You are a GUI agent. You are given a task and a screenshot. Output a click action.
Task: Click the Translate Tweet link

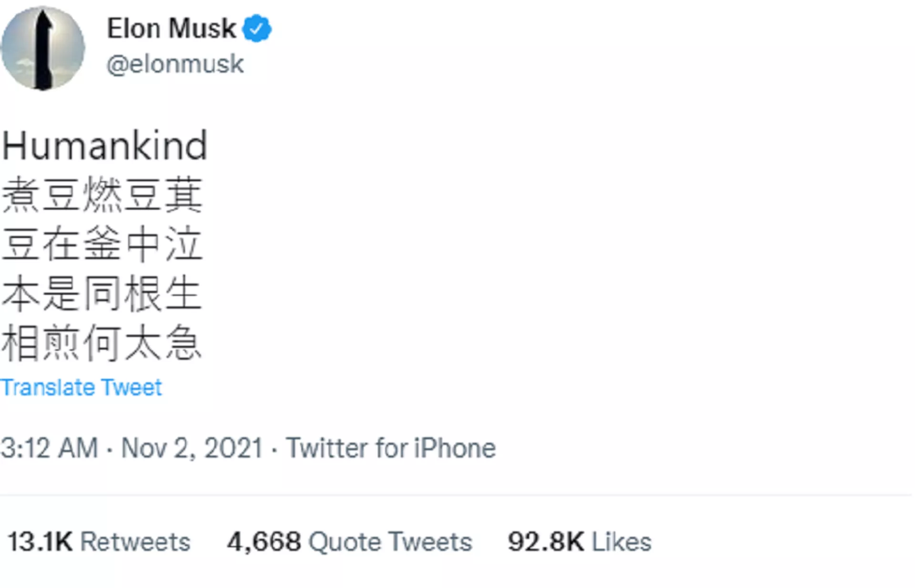coord(81,387)
